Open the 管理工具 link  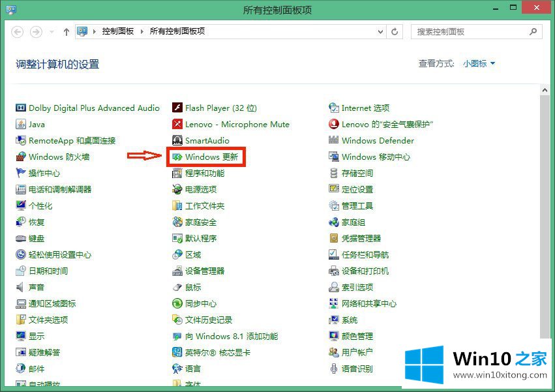point(357,205)
